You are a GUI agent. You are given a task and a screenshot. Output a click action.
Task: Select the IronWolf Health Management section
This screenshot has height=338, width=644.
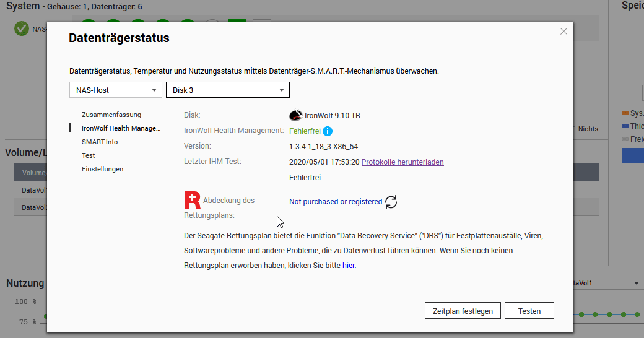121,128
